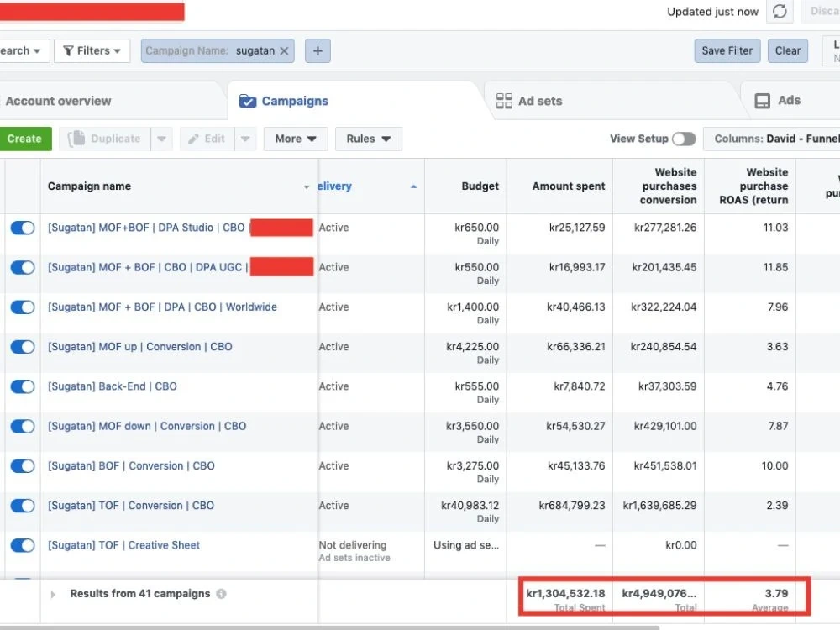Viewport: 840px width, 630px height.
Task: Open the Filters dropdown
Action: tap(92, 51)
